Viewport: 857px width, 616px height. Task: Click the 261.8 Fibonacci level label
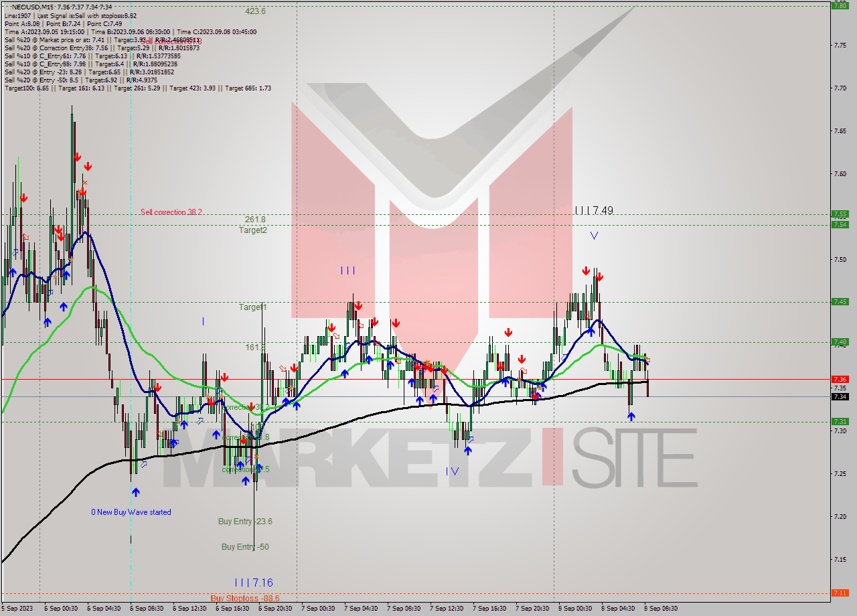pyautogui.click(x=255, y=220)
